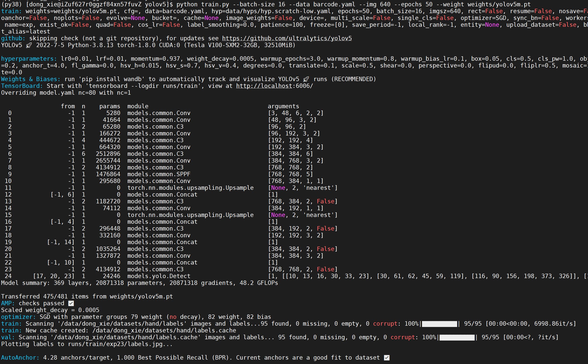Screen dimensions: 588x364
Task: Click the 'val:' label
Action: pyautogui.click(x=8, y=337)
